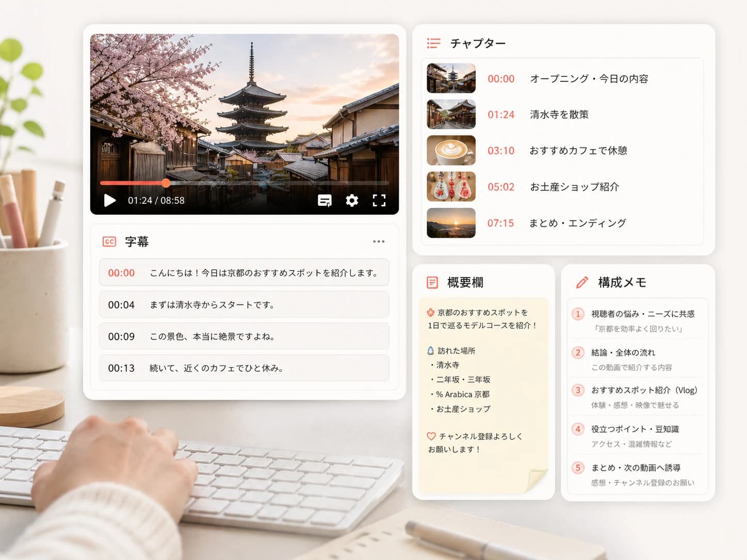The width and height of the screenshot is (747, 560).
Task: Open thumbnail for お土産ショップ紹介 chapter
Action: [451, 187]
